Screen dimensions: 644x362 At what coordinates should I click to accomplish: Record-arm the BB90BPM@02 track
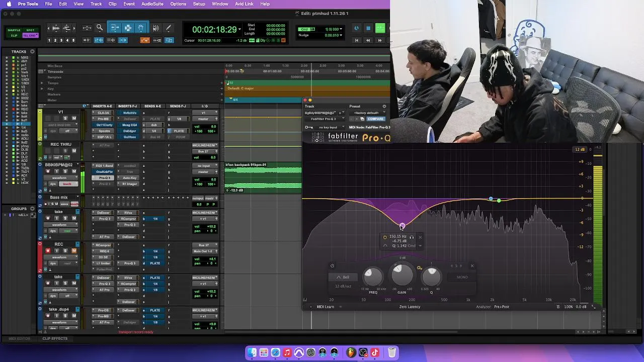tap(48, 171)
